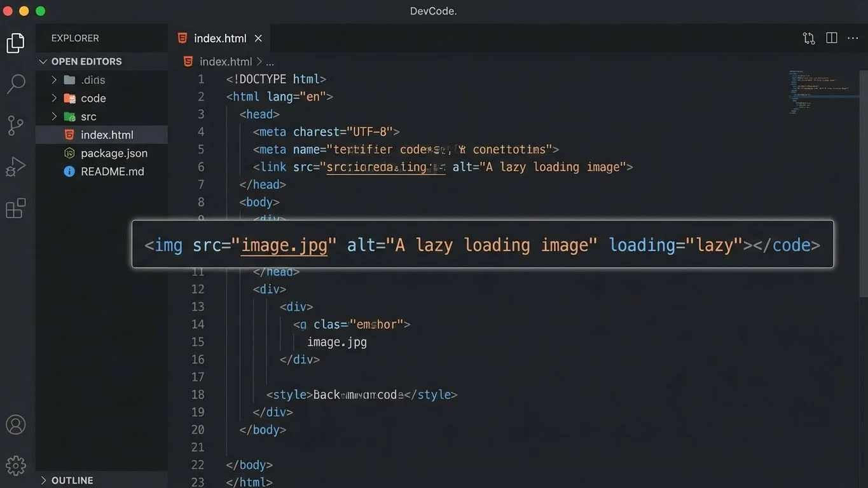Viewport: 868px width, 488px height.
Task: Expand the Outline section
Action: coord(43,480)
